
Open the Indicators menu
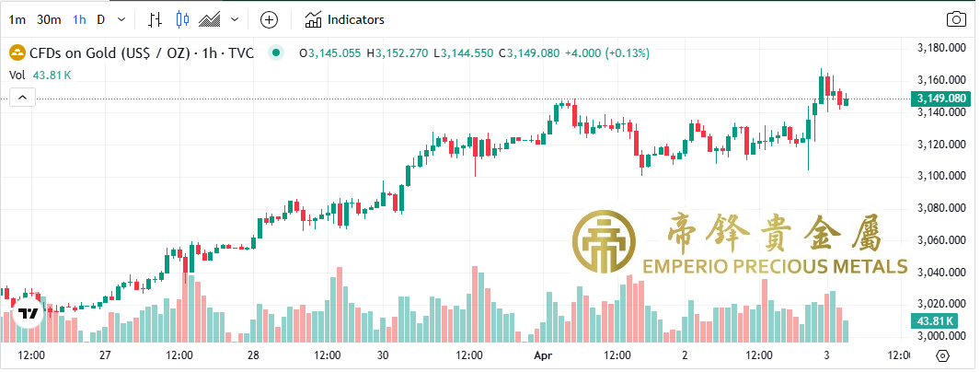coord(344,20)
